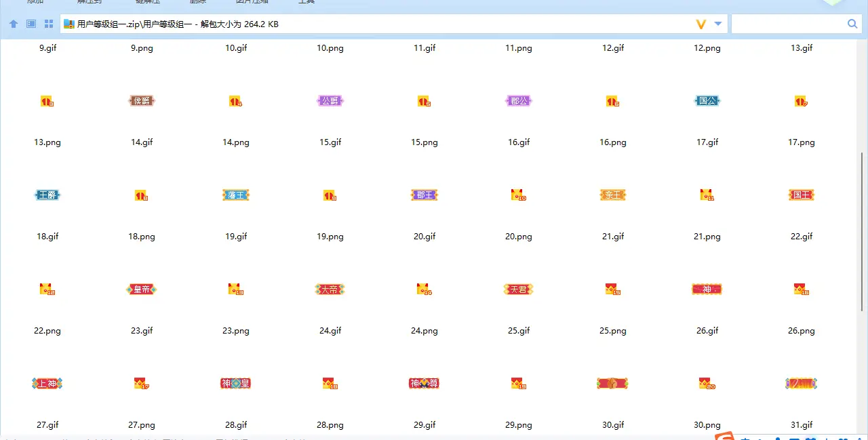The image size is (868, 440).
Task: Click the 天君 badge icon 25.gif
Action: pos(519,289)
